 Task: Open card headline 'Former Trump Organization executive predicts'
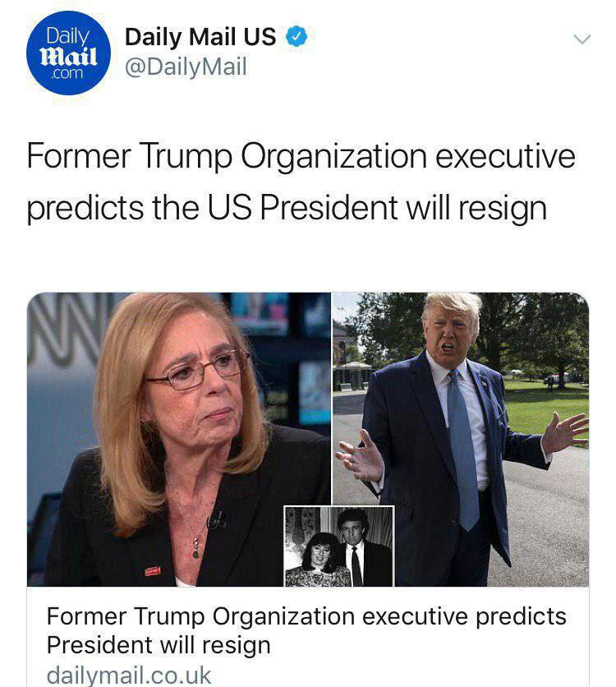coord(306,616)
